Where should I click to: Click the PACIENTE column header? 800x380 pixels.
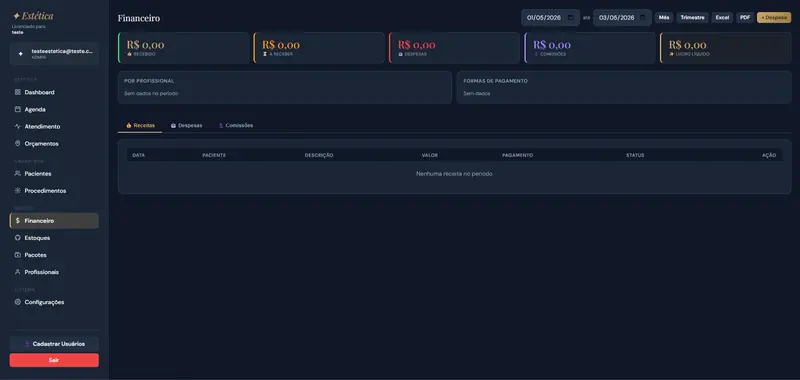pyautogui.click(x=214, y=155)
